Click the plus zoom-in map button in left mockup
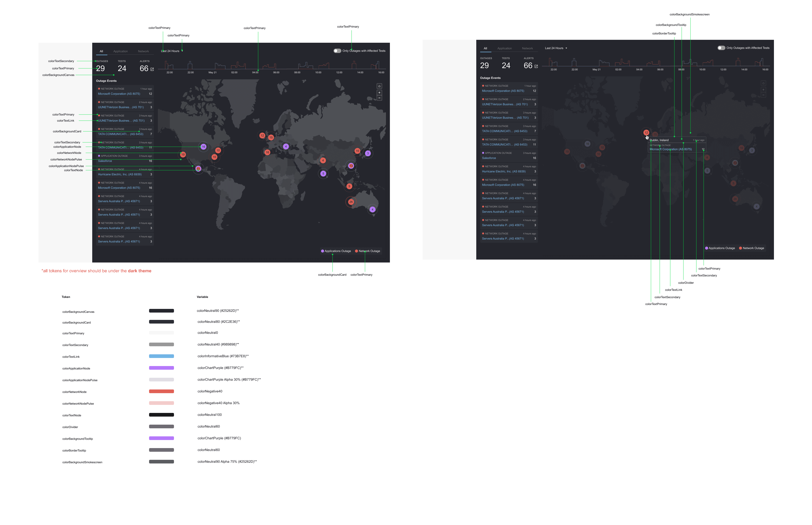This screenshot has height=525, width=812. (x=379, y=93)
